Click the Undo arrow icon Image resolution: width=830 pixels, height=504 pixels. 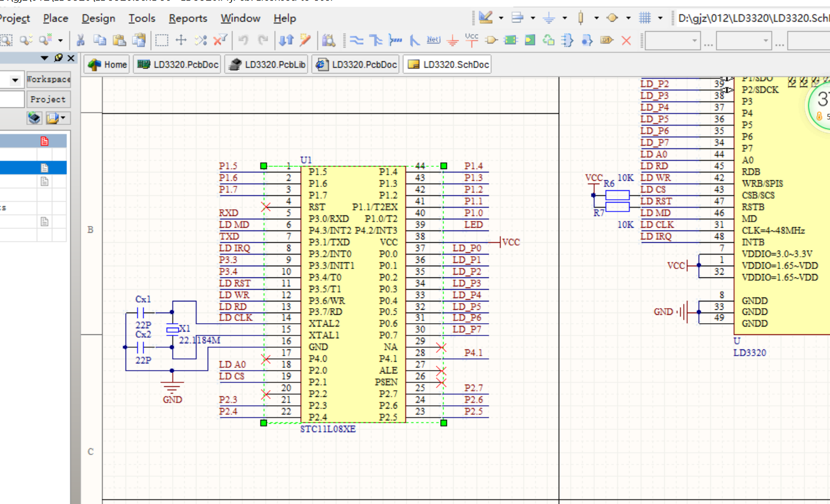tap(244, 40)
